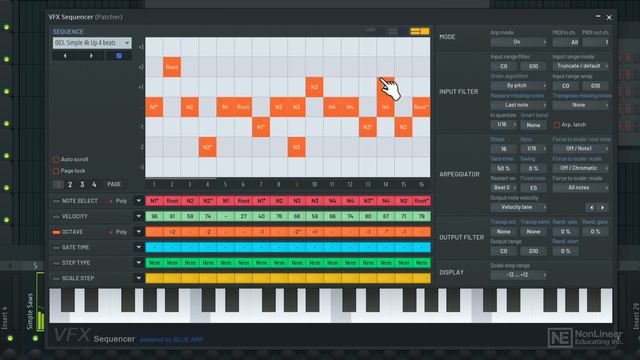640x360 pixels.
Task: Toggle Poly mode for Note Select lane
Action: [118, 201]
